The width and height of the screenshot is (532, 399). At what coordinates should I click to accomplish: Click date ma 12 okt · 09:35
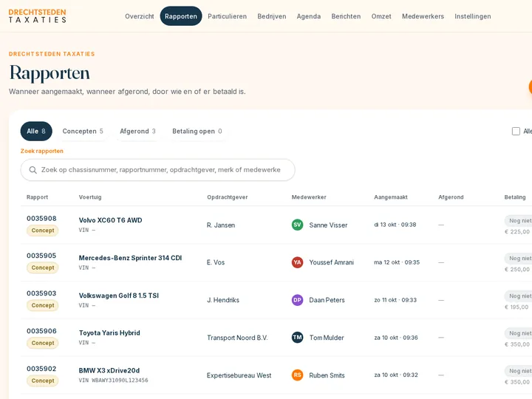click(x=397, y=262)
